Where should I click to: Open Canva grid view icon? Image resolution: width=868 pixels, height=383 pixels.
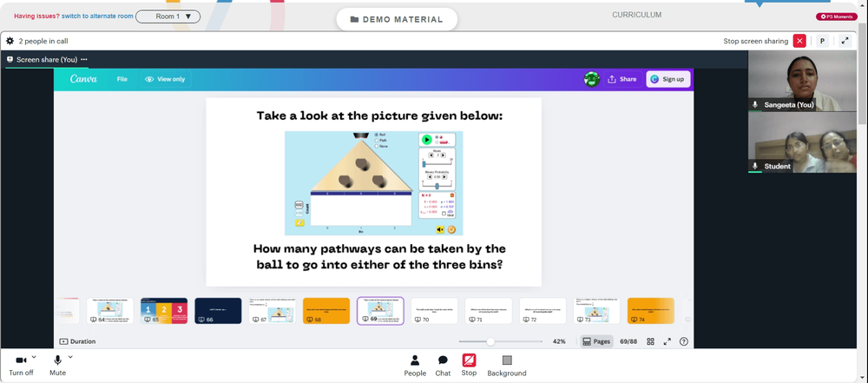650,341
